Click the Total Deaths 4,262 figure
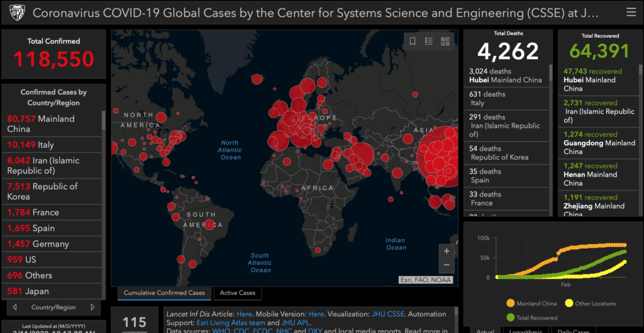Image resolution: width=644 pixels, height=333 pixels. 508,52
